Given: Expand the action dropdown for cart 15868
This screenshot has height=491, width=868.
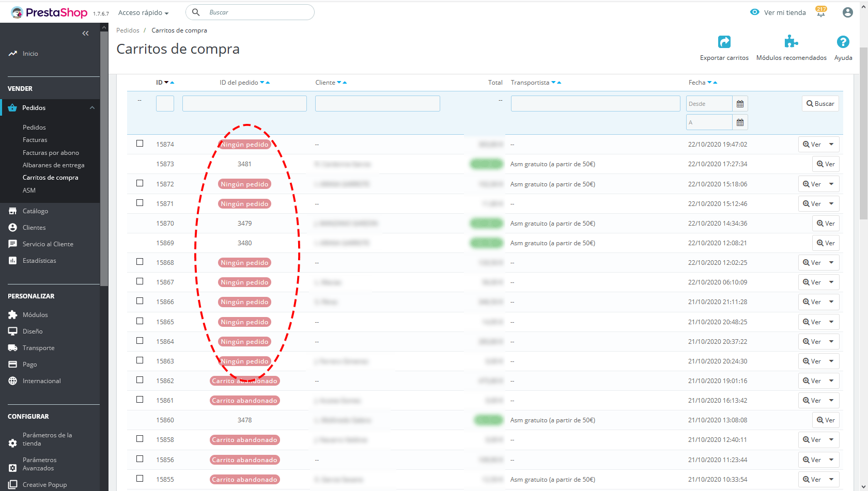Looking at the screenshot, I should (x=831, y=263).
